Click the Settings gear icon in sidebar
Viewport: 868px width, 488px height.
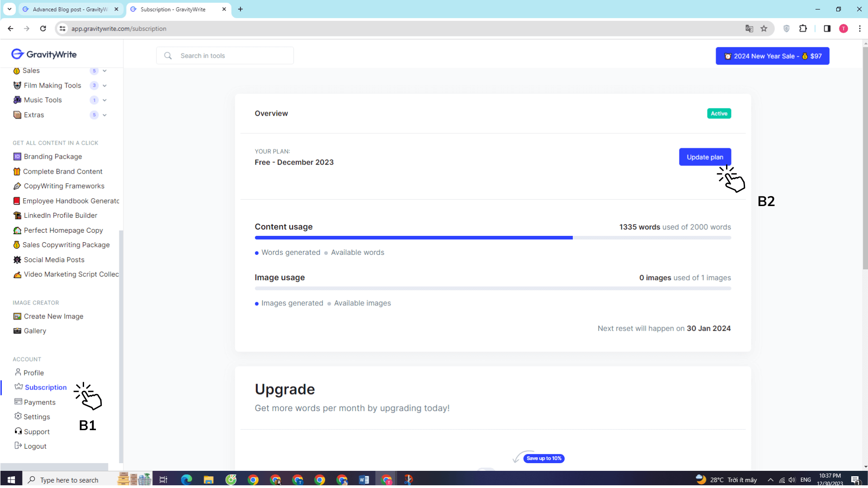(18, 416)
